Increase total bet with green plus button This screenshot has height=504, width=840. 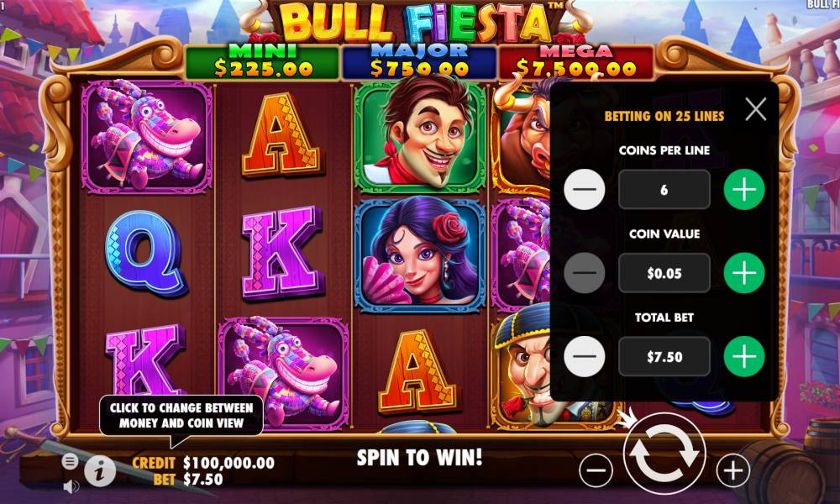point(744,356)
